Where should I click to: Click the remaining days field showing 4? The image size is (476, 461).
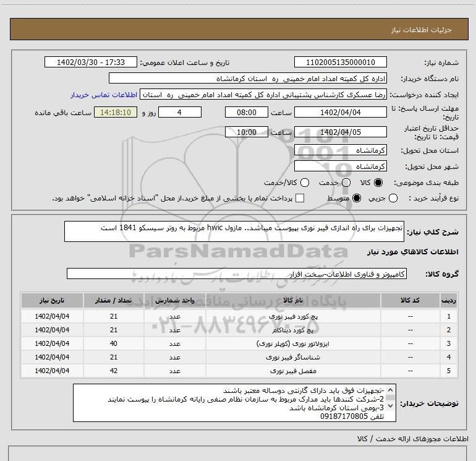click(180, 113)
